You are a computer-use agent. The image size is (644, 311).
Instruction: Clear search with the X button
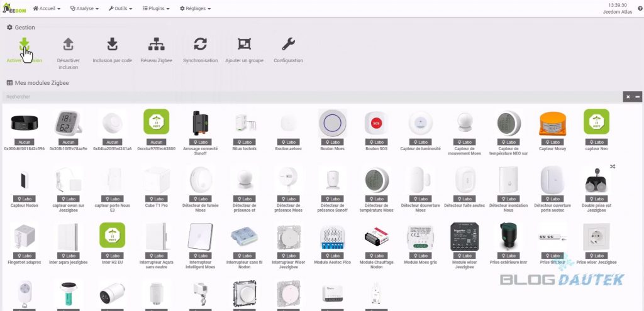(x=627, y=97)
